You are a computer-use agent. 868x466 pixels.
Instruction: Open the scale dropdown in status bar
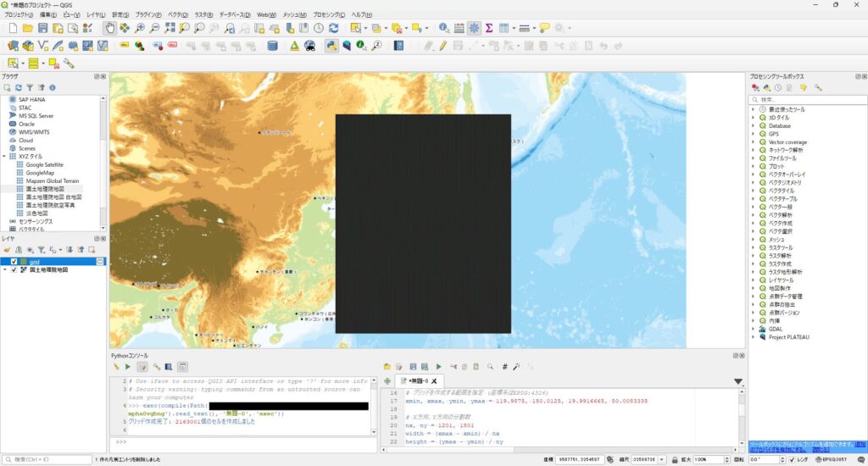point(661,459)
